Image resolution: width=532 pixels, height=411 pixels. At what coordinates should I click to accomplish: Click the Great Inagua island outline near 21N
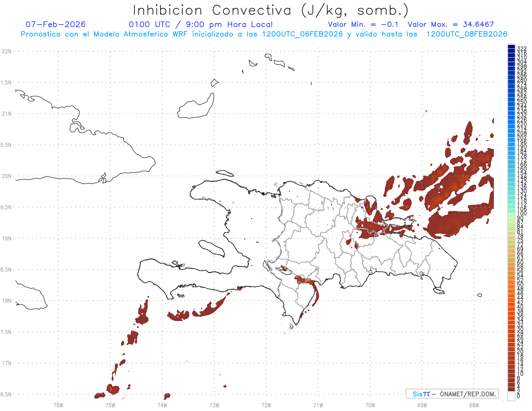(196, 106)
